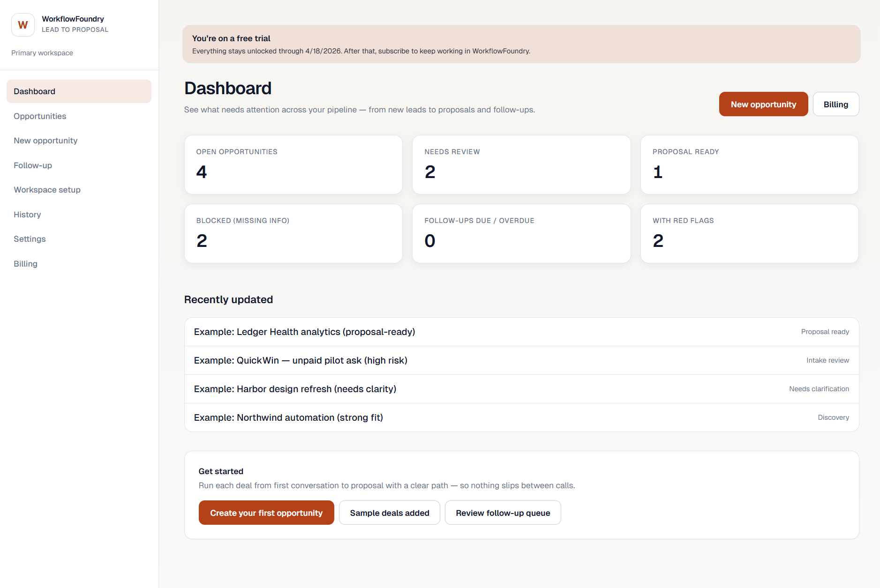Open Settings from the sidebar
This screenshot has width=880, height=588.
pos(30,238)
